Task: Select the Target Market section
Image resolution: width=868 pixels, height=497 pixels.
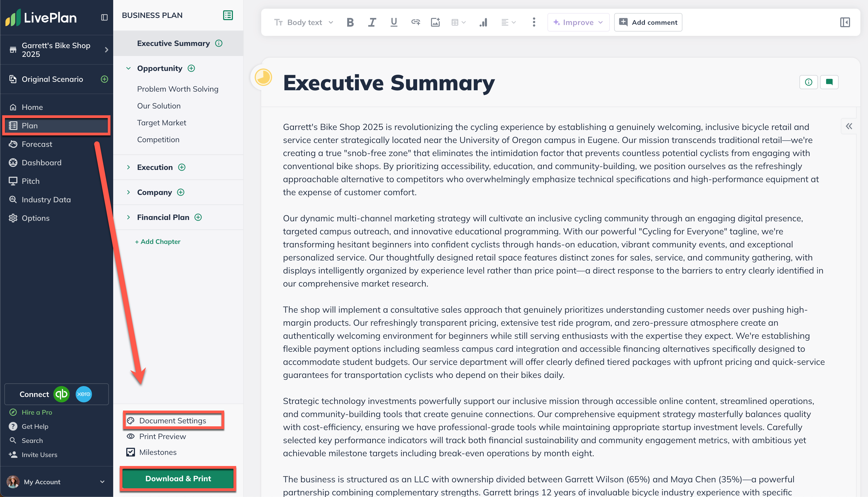Action: pyautogui.click(x=162, y=123)
